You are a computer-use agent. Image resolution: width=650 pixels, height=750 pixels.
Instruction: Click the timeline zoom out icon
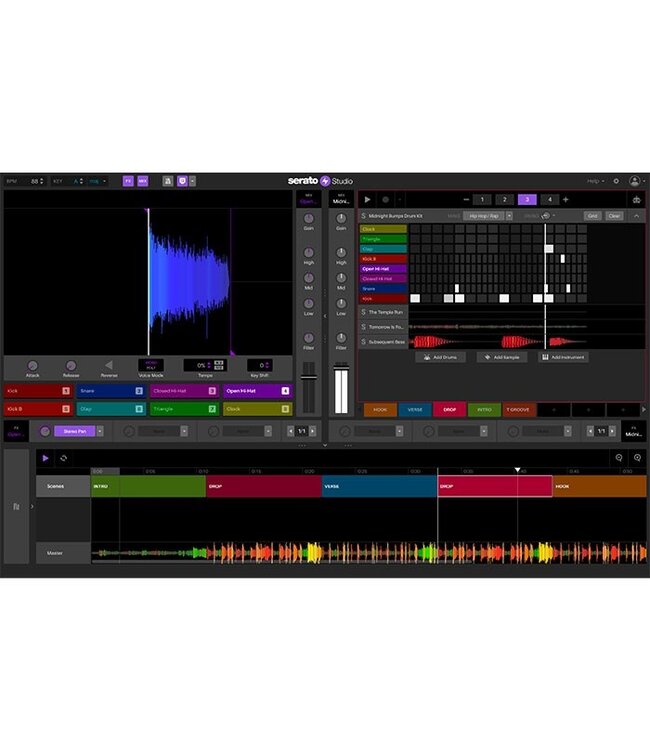coord(619,458)
